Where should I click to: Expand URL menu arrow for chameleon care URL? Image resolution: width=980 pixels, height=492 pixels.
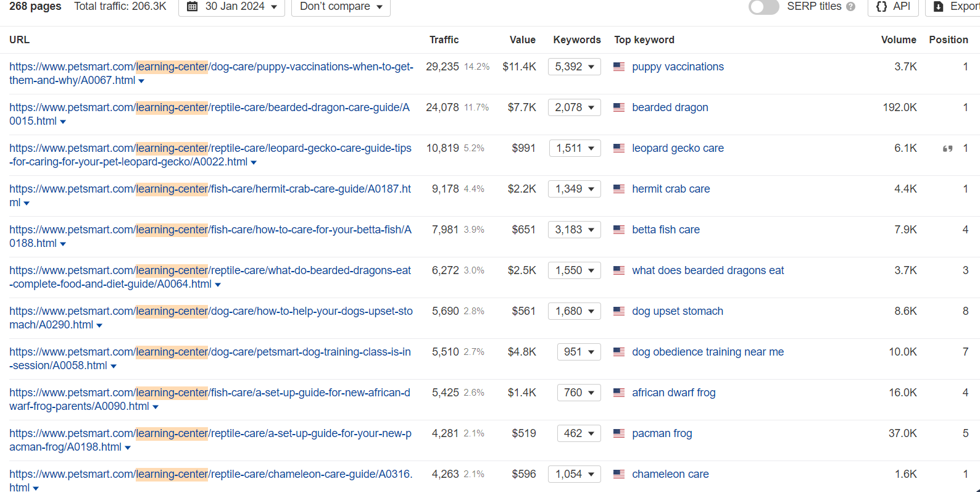[x=36, y=488]
